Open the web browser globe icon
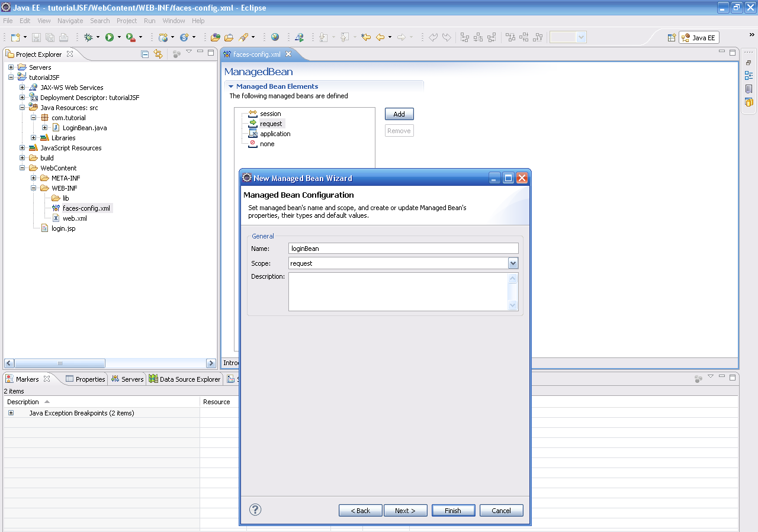This screenshot has width=758, height=532. point(275,37)
